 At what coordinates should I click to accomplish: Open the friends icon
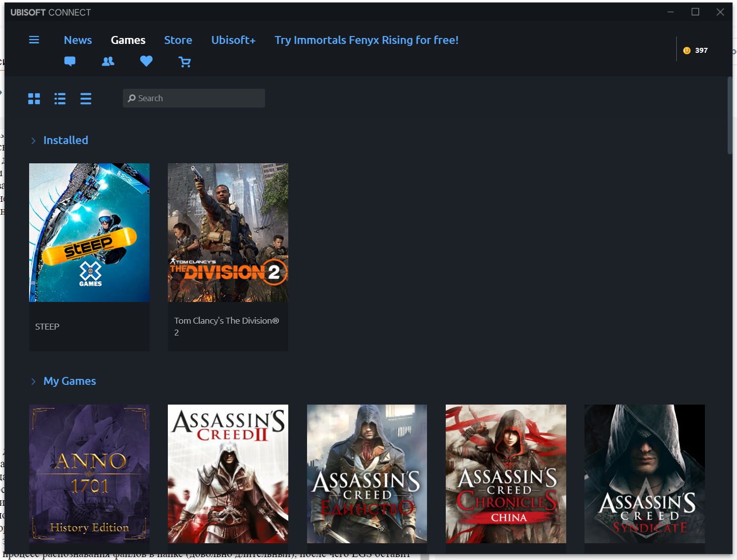click(x=108, y=61)
